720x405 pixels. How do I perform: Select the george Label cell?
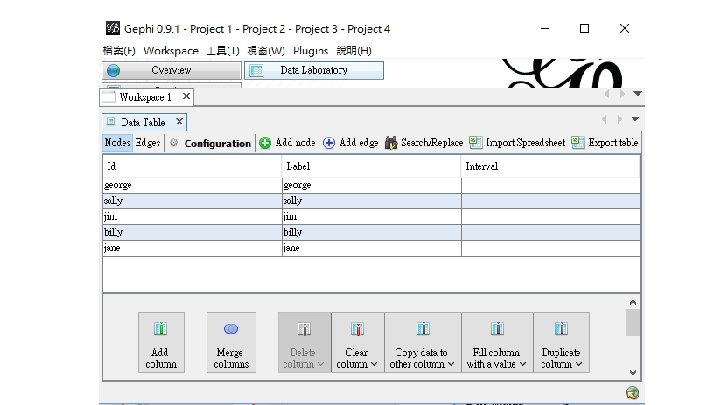click(371, 185)
